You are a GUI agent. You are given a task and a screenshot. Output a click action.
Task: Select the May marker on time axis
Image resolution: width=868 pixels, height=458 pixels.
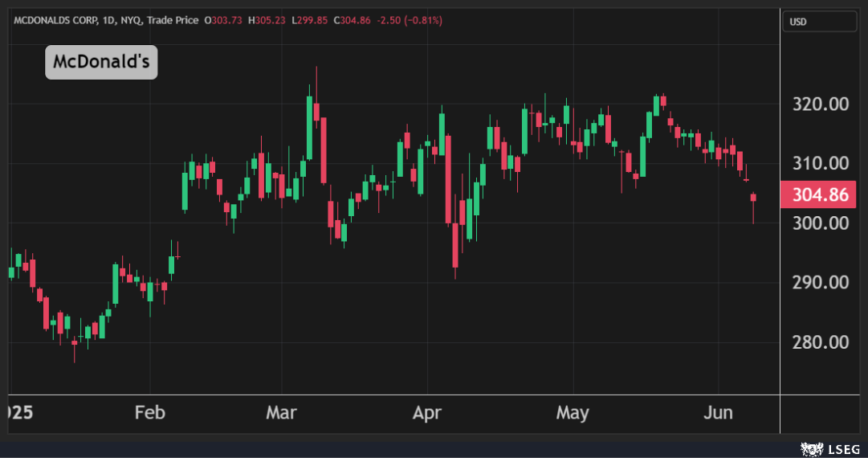[x=573, y=413]
